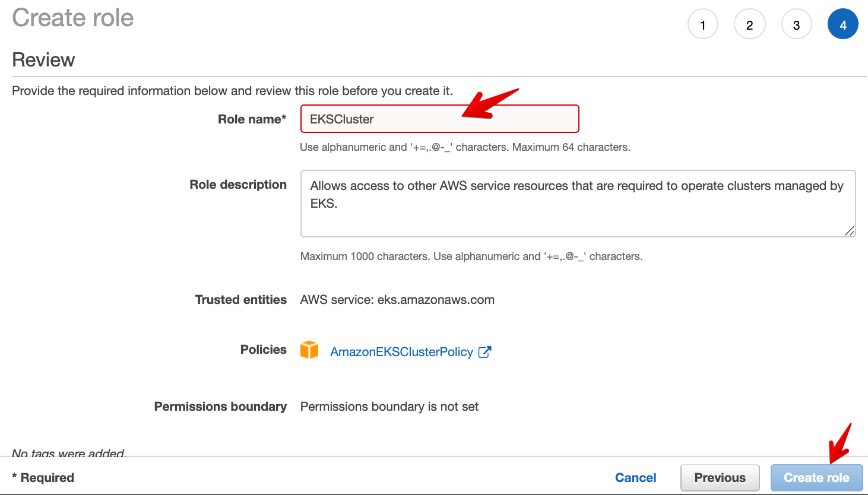Select the step 3 indicator

tap(796, 25)
